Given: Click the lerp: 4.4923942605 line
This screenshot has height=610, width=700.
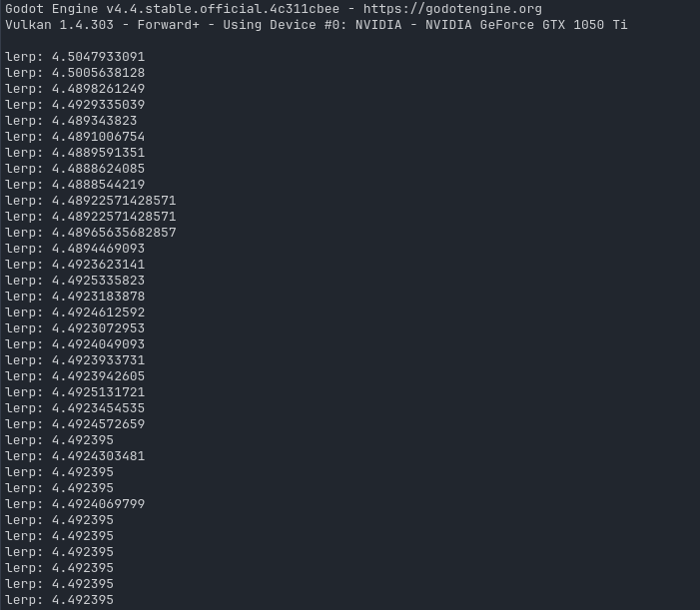Looking at the screenshot, I should pos(75,376).
